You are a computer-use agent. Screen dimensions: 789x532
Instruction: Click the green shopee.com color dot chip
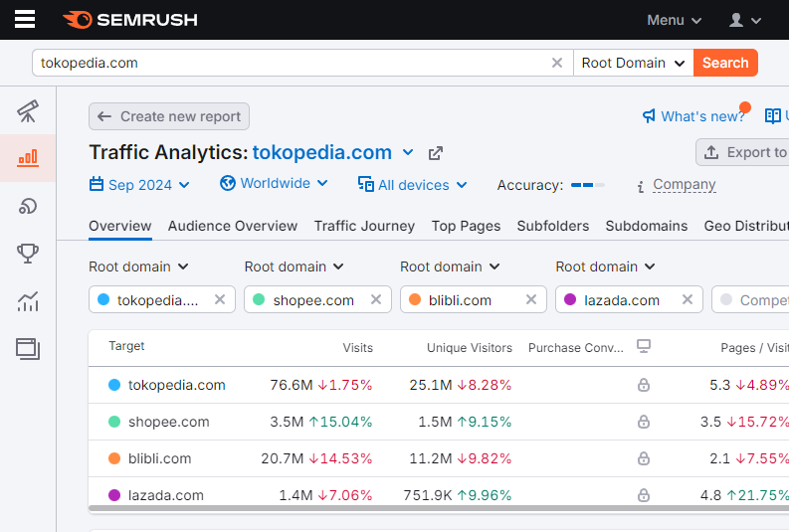pyautogui.click(x=259, y=299)
